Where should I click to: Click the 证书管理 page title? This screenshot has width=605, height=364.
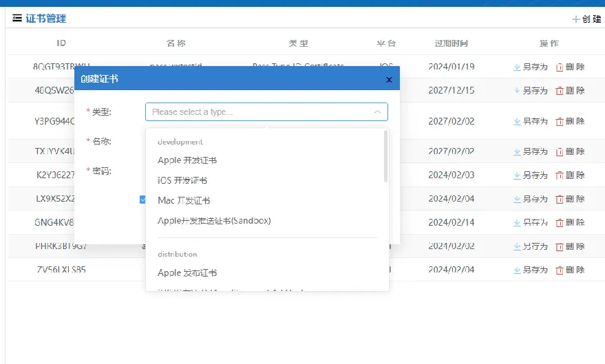click(x=46, y=18)
